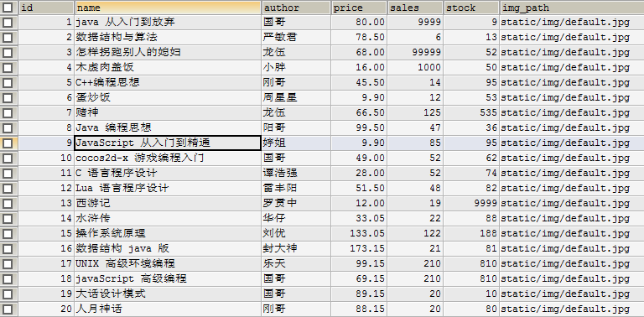The height and width of the screenshot is (317, 644).
Task: Select the price cell '78.50'
Action: (359, 38)
